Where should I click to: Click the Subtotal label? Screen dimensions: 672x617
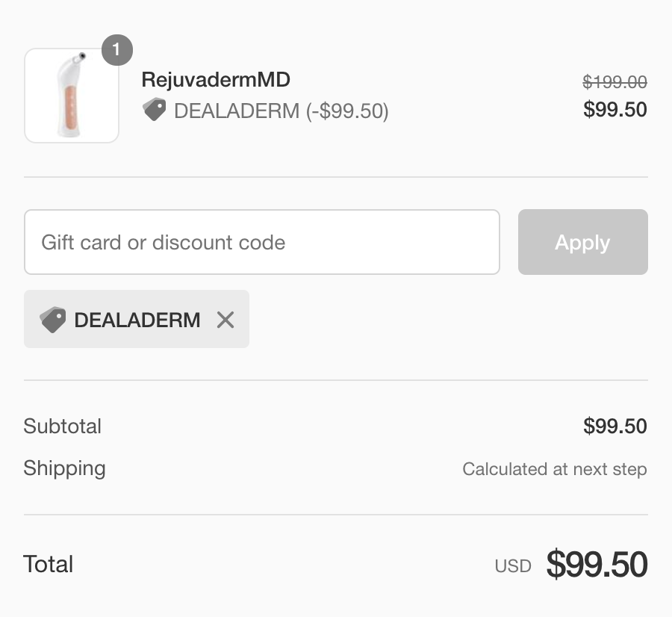(x=63, y=427)
